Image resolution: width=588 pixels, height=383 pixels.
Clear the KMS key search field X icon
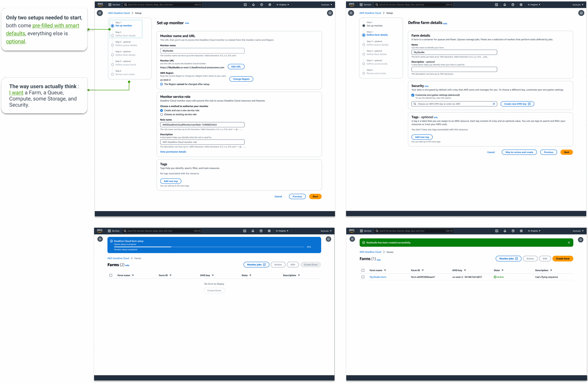click(494, 104)
